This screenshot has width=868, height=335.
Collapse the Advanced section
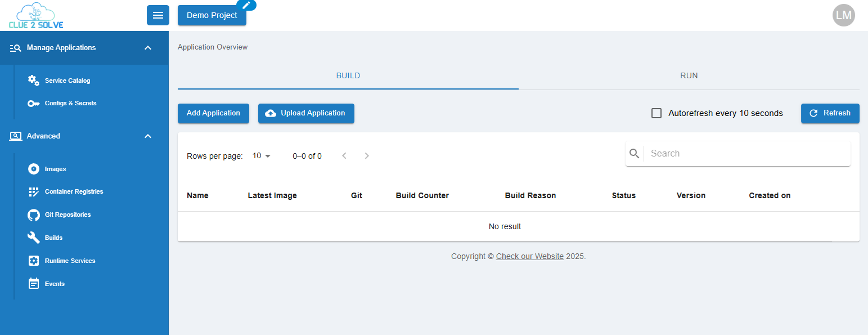147,136
